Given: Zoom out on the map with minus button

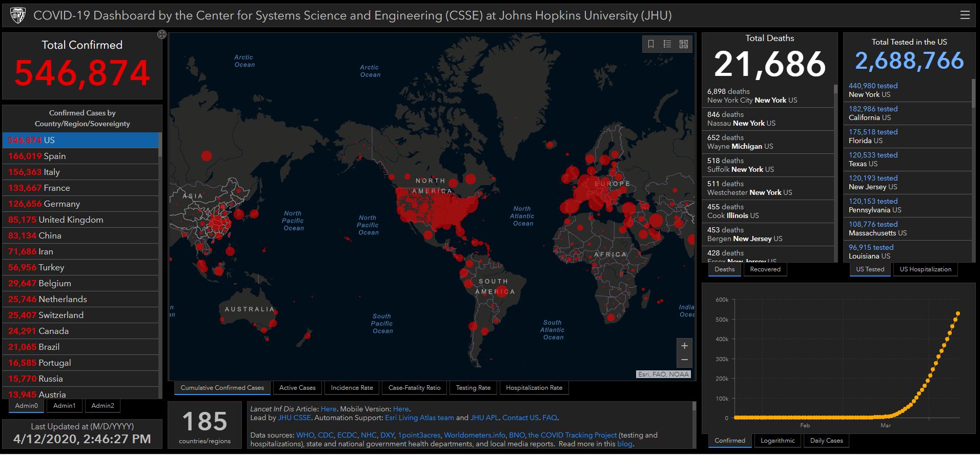Looking at the screenshot, I should pos(684,360).
